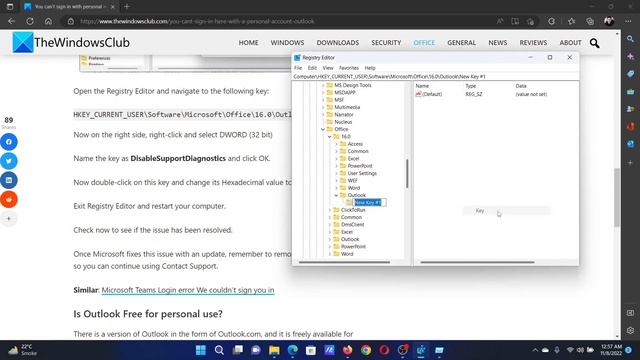Open the taskbar clock showing 12:57 AM
The height and width of the screenshot is (360, 640).
[x=611, y=350]
